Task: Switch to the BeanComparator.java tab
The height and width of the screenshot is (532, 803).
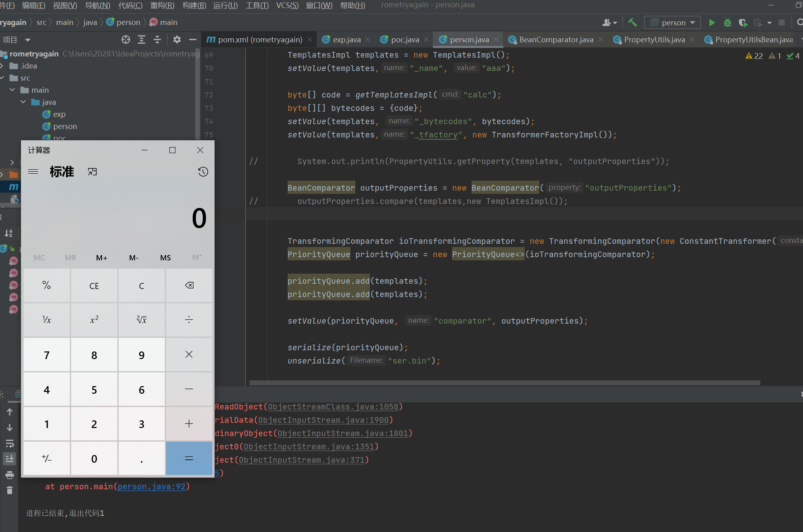Action: pyautogui.click(x=556, y=39)
